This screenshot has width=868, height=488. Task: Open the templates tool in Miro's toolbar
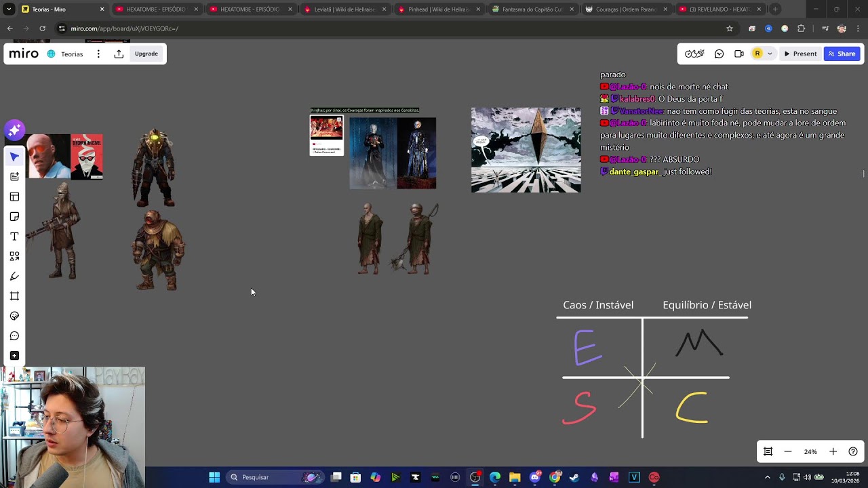(14, 197)
